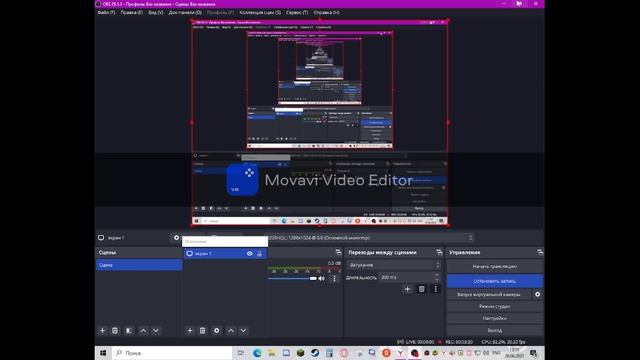Click the Длительность 300 ms value field
640x360 pixels.
point(406,277)
